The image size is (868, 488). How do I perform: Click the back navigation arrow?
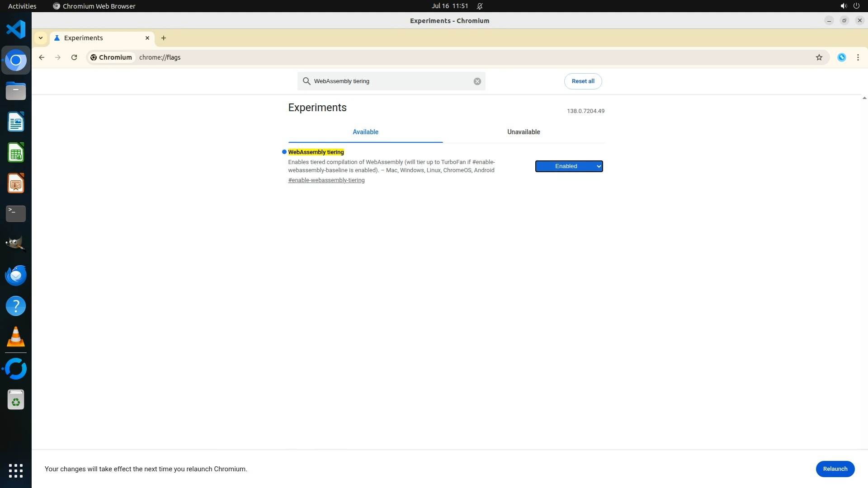[42, 57]
